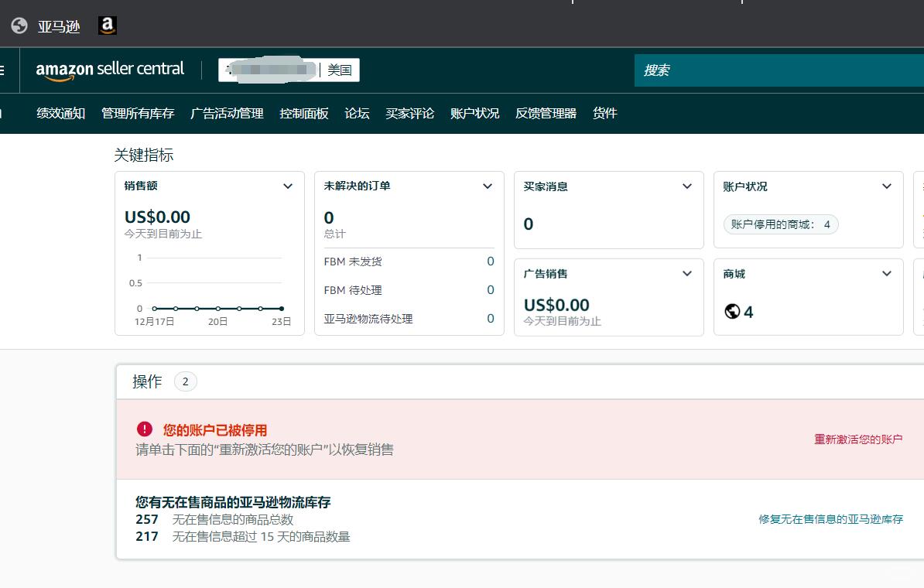Click the 买家消息 count 0
Image resolution: width=924 pixels, height=588 pixels.
[529, 224]
